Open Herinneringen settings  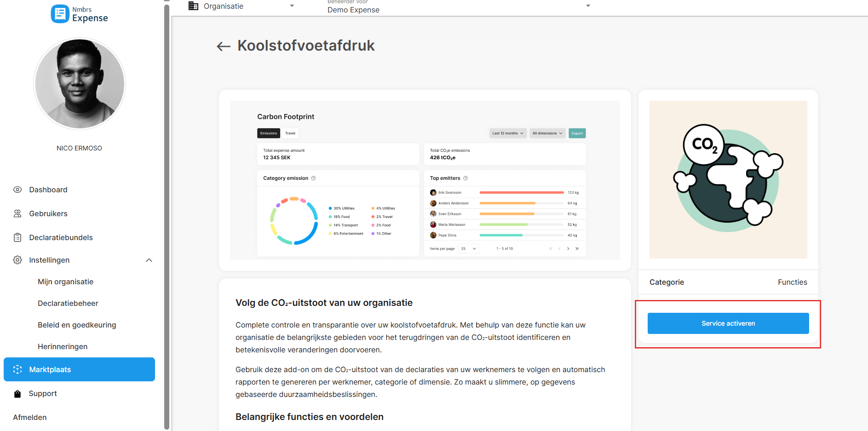63,346
